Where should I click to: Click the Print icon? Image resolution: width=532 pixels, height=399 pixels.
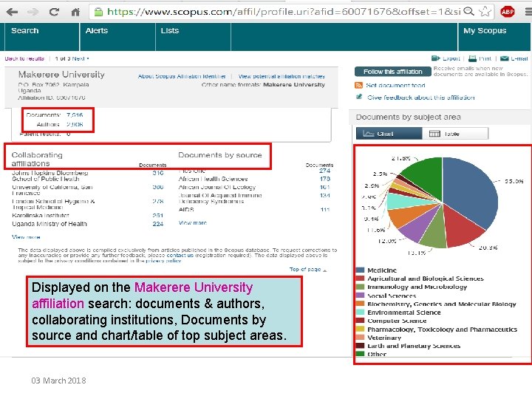(x=472, y=58)
